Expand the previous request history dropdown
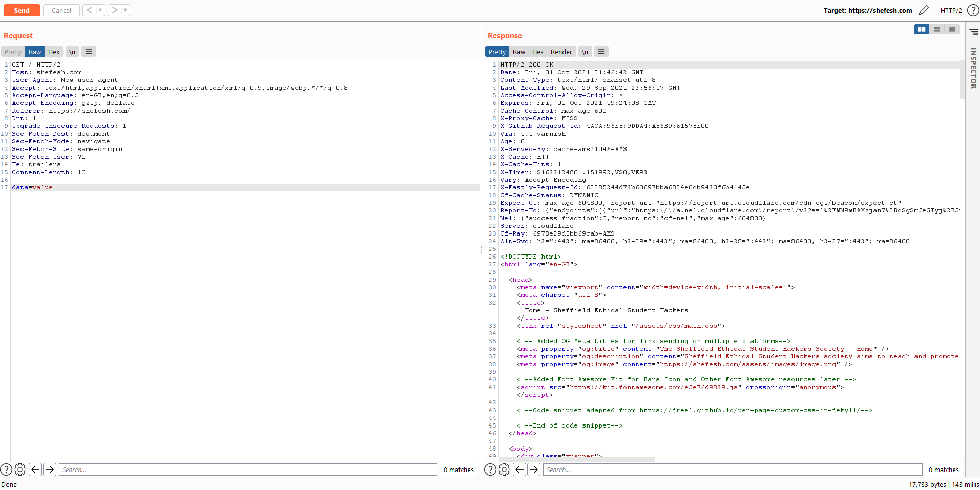This screenshot has height=490, width=980. tap(100, 10)
